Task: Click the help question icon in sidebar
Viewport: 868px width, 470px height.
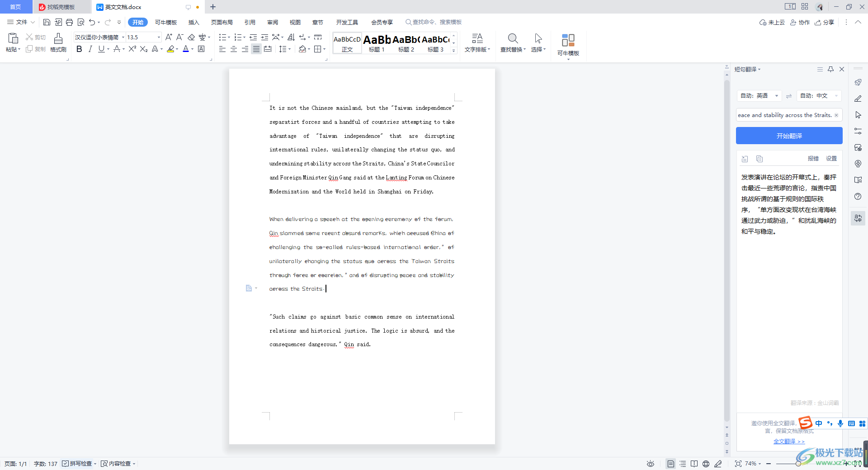Action: pos(858,197)
